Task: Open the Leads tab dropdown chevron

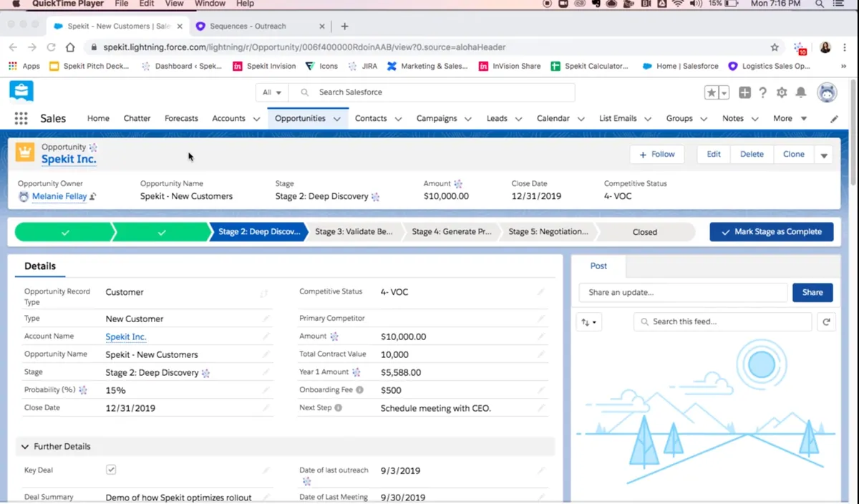Action: (x=519, y=119)
